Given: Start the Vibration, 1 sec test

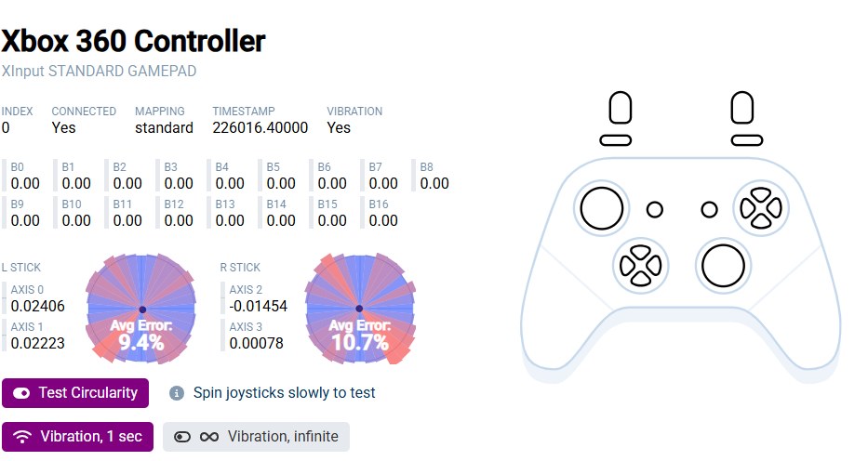Looking at the screenshot, I should [x=77, y=437].
